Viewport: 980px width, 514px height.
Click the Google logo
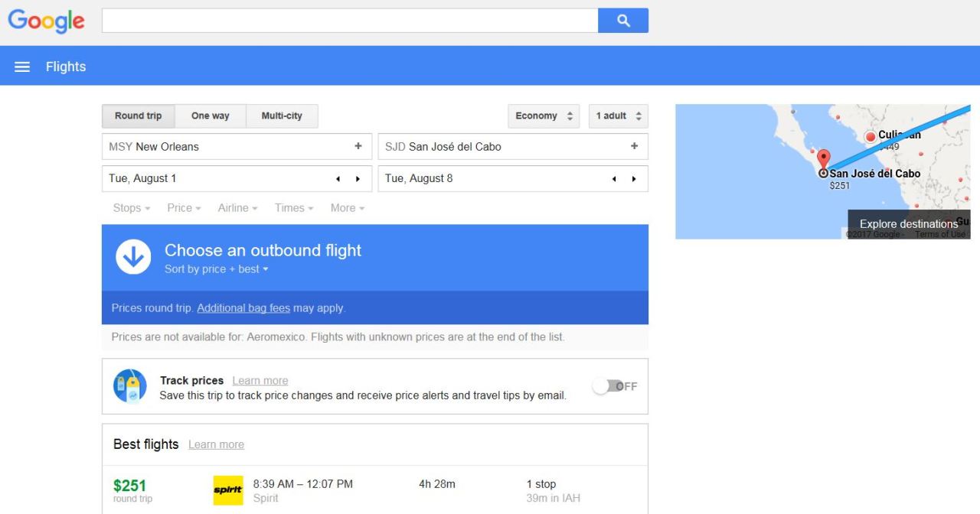click(46, 21)
